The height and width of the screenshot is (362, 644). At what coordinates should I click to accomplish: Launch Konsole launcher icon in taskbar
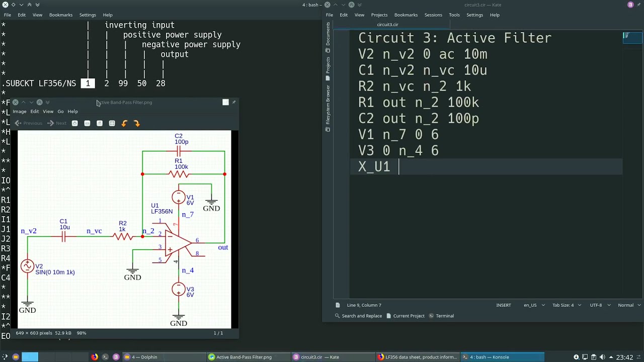coord(105,357)
